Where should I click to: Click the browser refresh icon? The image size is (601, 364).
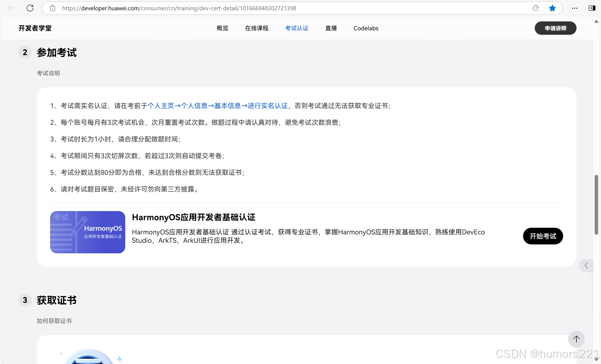pyautogui.click(x=30, y=8)
